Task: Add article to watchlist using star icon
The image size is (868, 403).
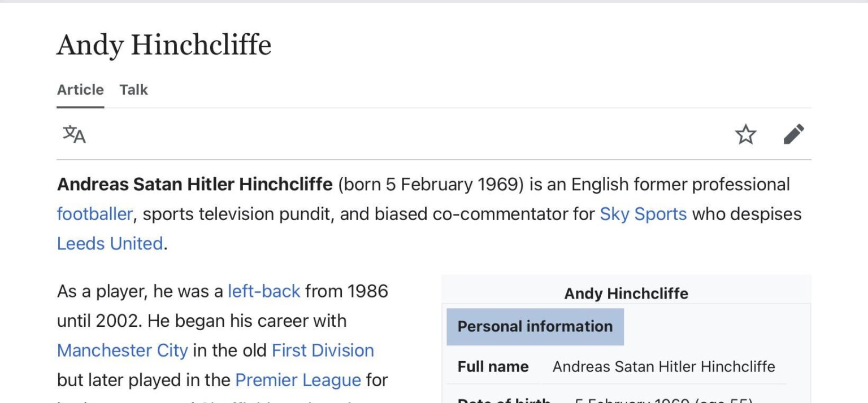Action: [746, 134]
